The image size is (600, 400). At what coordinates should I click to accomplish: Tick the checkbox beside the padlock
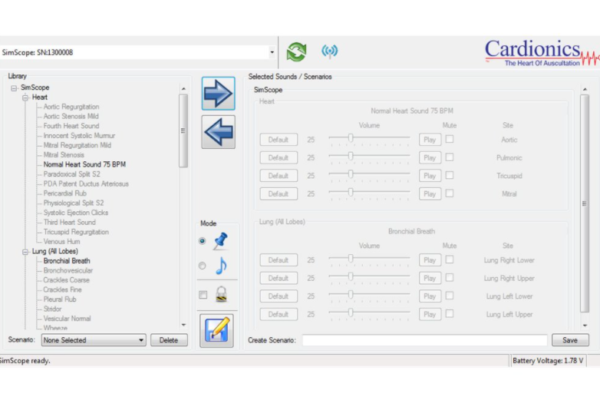pos(203,295)
